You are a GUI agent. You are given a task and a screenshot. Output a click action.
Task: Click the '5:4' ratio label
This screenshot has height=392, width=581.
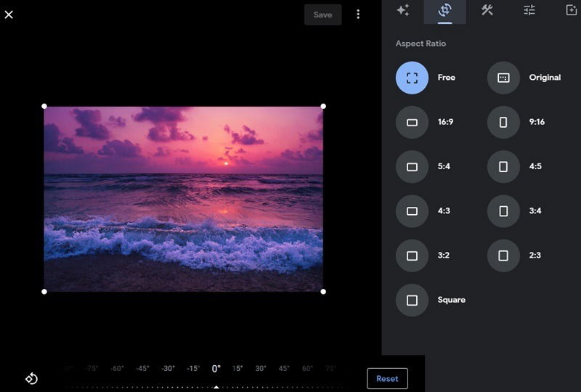444,166
